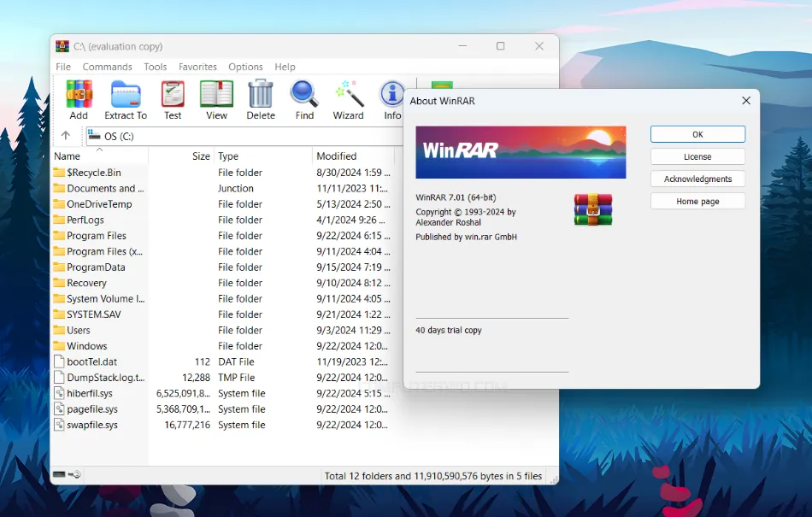The width and height of the screenshot is (812, 517).
Task: Click the status bar total bytes text
Action: tap(433, 476)
